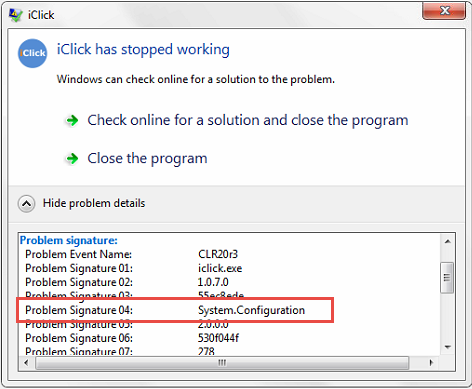This screenshot has height=389, width=472.
Task: Click the horizontal scrollbar thumb grip
Action: (222, 363)
